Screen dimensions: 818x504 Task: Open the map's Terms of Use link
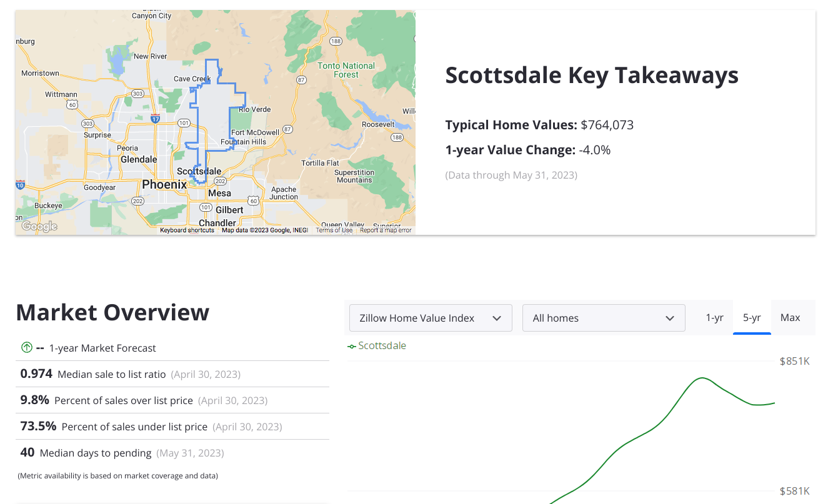(x=334, y=230)
